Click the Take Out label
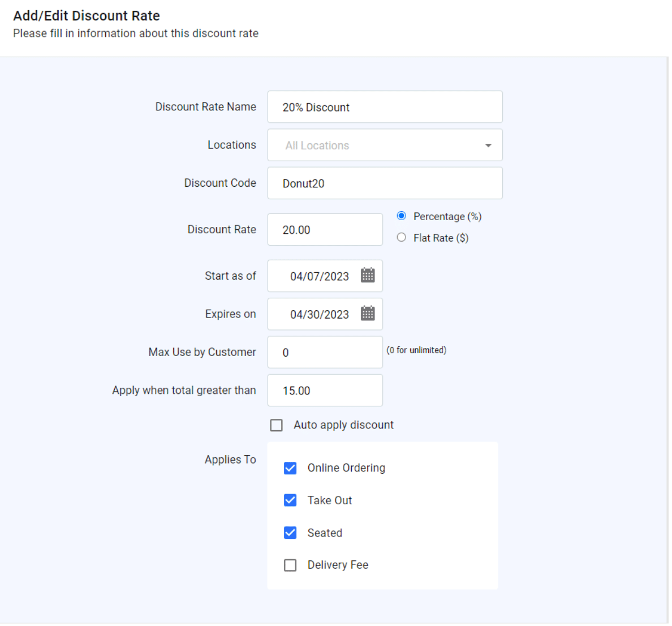Viewport: 672px width, 626px height. coord(330,500)
